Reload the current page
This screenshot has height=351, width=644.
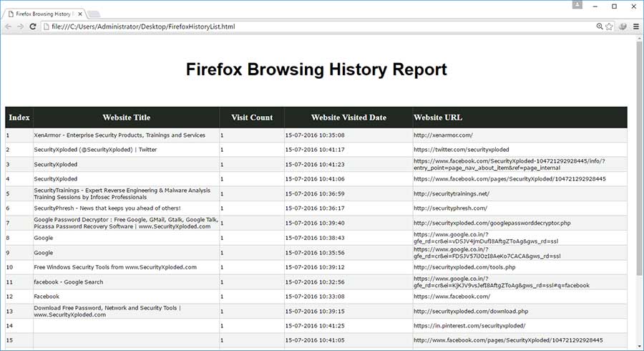tap(33, 27)
